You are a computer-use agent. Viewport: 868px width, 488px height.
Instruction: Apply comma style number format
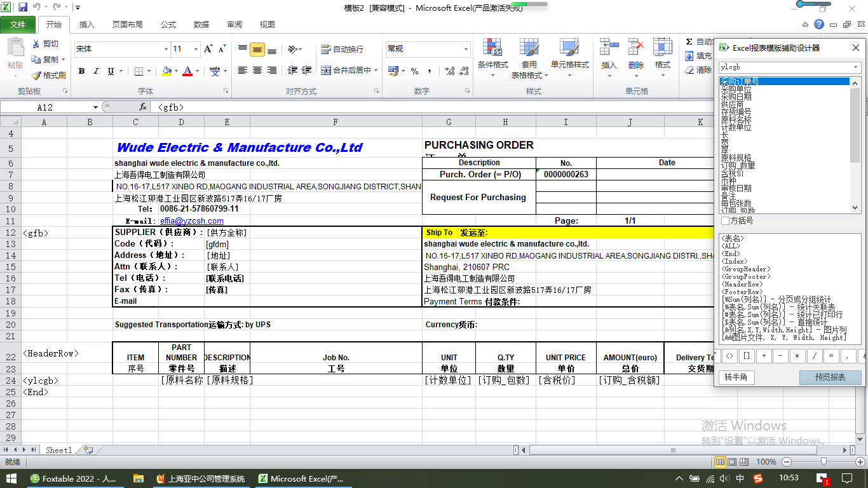429,71
